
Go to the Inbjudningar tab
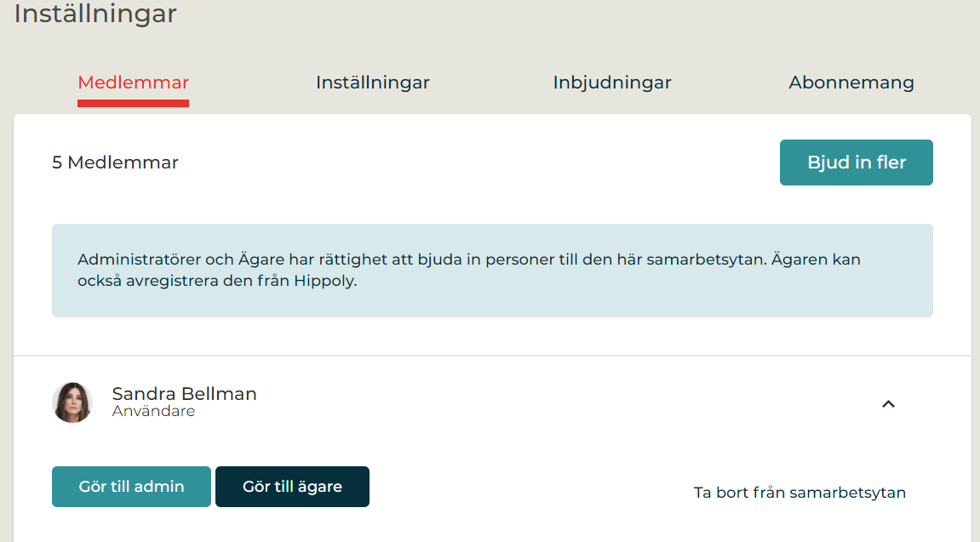612,83
